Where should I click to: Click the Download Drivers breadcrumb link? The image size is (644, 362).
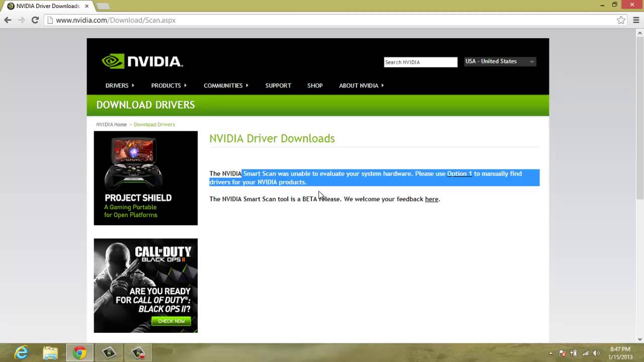tap(154, 124)
